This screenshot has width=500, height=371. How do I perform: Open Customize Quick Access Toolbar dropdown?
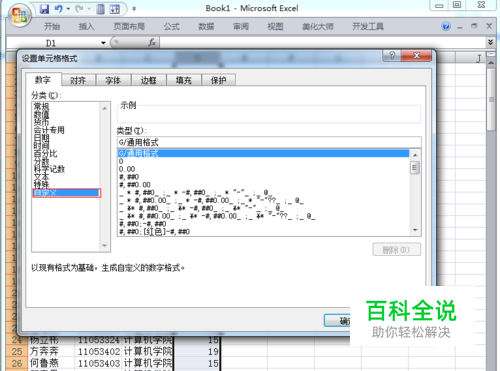[134, 9]
